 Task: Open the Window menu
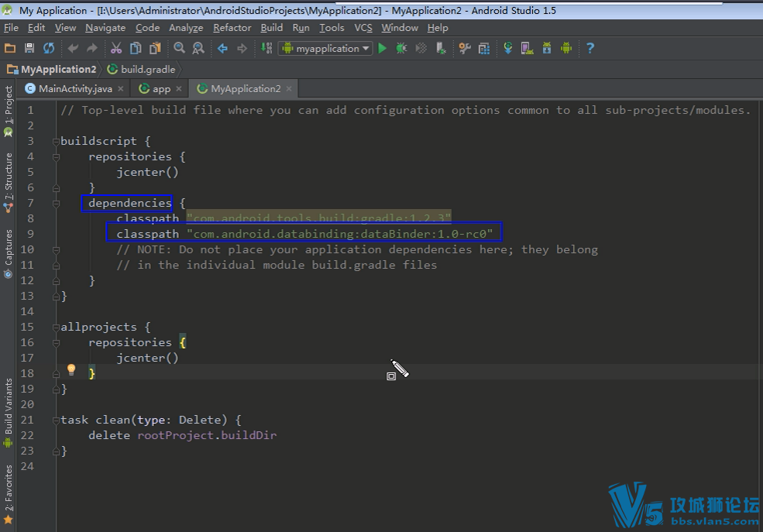(400, 28)
